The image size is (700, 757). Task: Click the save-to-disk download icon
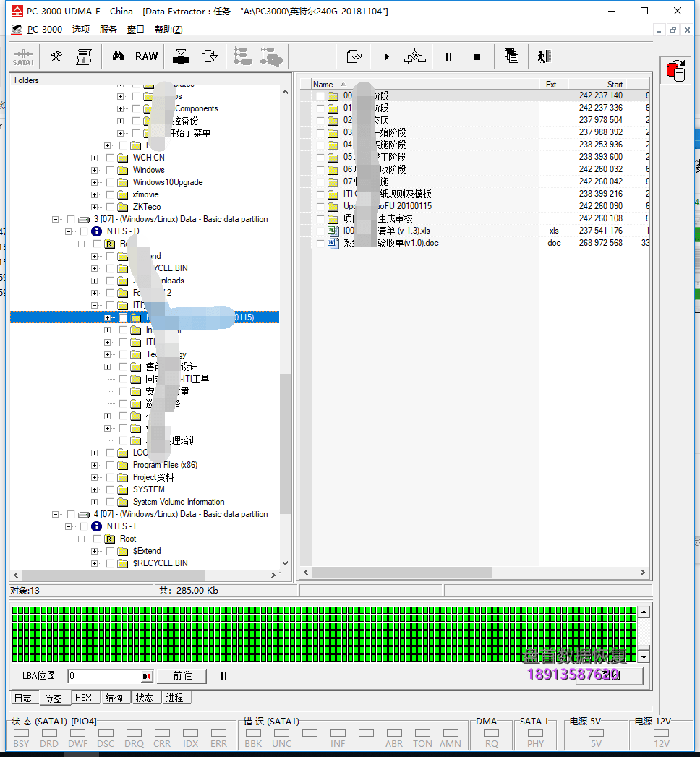tap(181, 56)
